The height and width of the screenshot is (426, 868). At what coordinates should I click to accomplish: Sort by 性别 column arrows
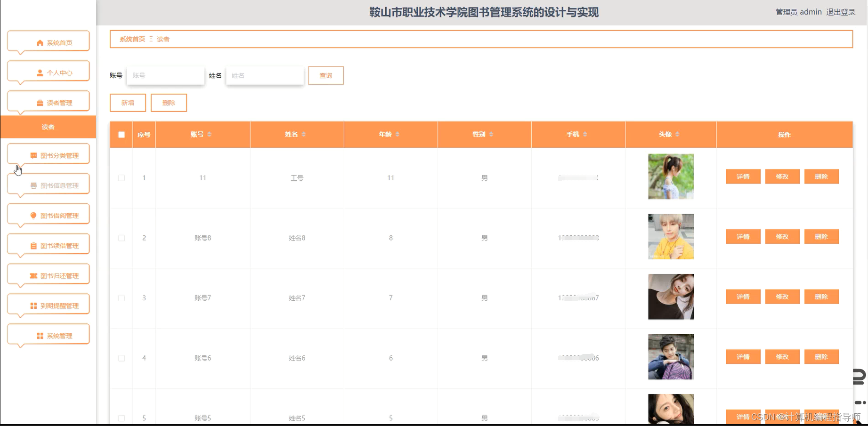point(491,135)
